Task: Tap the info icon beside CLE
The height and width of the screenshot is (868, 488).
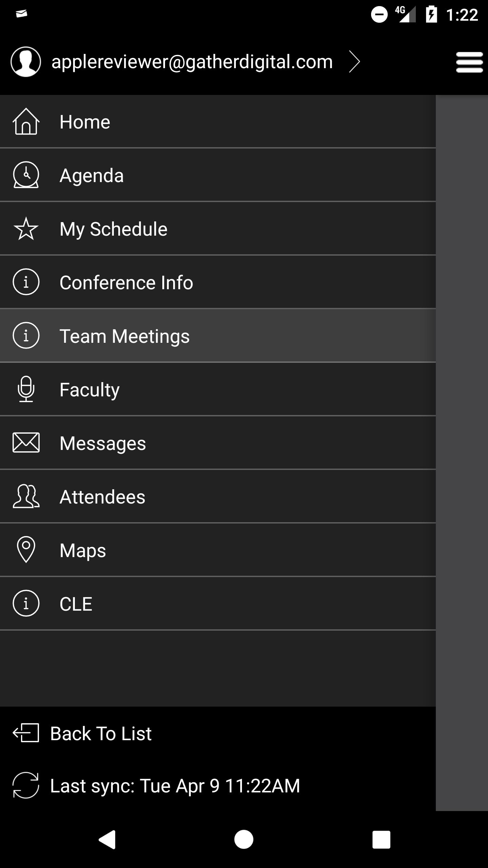Action: [26, 604]
